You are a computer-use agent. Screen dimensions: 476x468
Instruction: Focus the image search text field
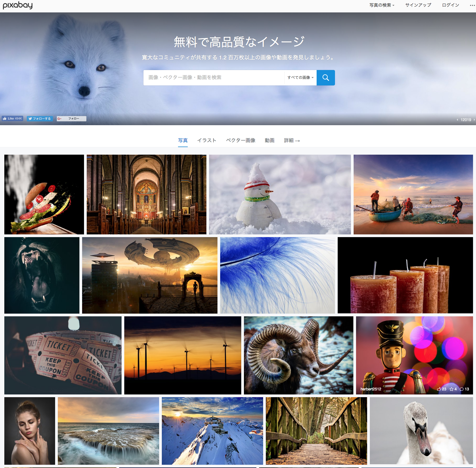(x=213, y=78)
